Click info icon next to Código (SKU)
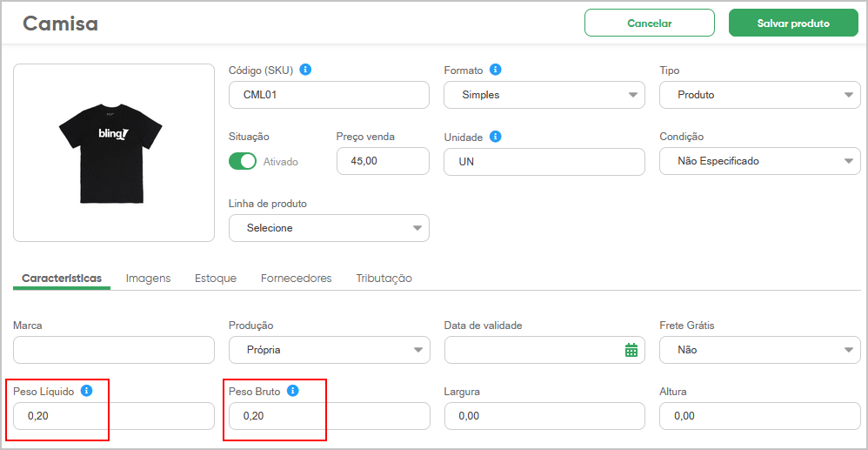This screenshot has height=450, width=868. pyautogui.click(x=305, y=70)
